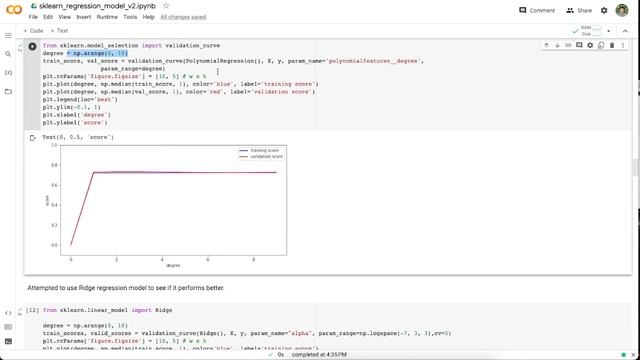The width and height of the screenshot is (640, 360).
Task: Select the Ridge regression text cell
Action: click(x=126, y=288)
